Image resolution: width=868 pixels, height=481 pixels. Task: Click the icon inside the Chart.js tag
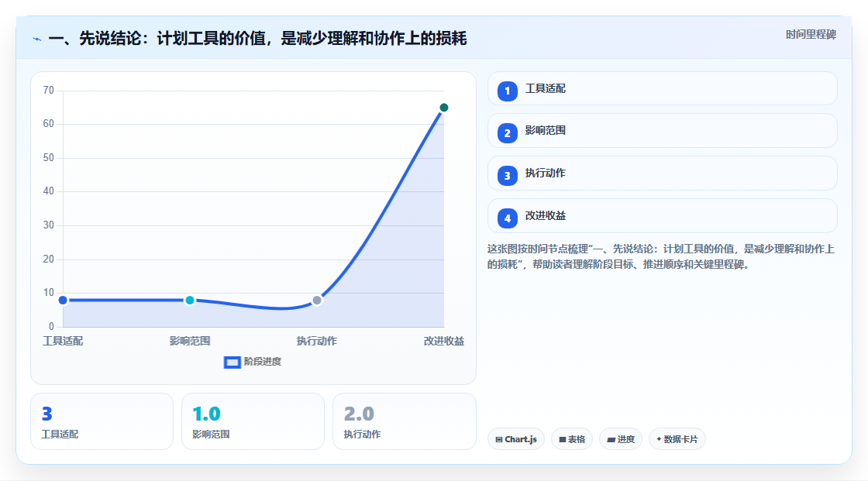tap(499, 439)
